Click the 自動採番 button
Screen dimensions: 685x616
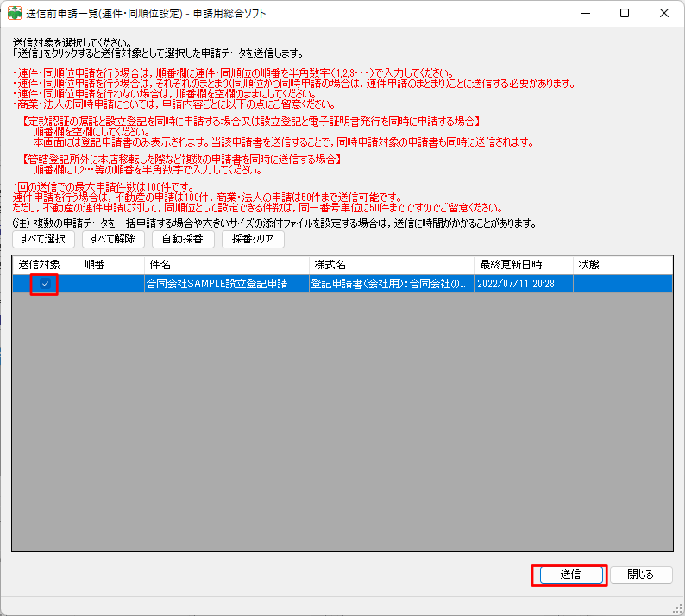(x=183, y=239)
